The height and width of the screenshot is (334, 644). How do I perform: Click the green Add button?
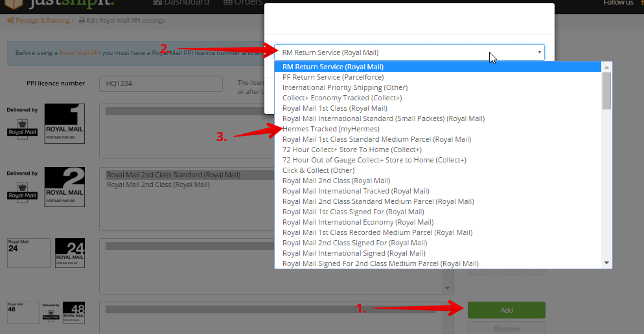pyautogui.click(x=507, y=310)
